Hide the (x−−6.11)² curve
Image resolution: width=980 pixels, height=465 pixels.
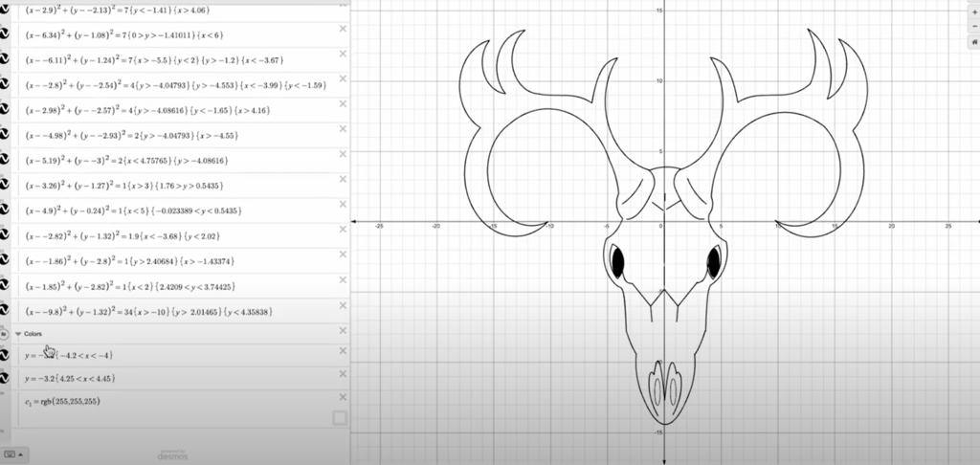click(x=4, y=58)
